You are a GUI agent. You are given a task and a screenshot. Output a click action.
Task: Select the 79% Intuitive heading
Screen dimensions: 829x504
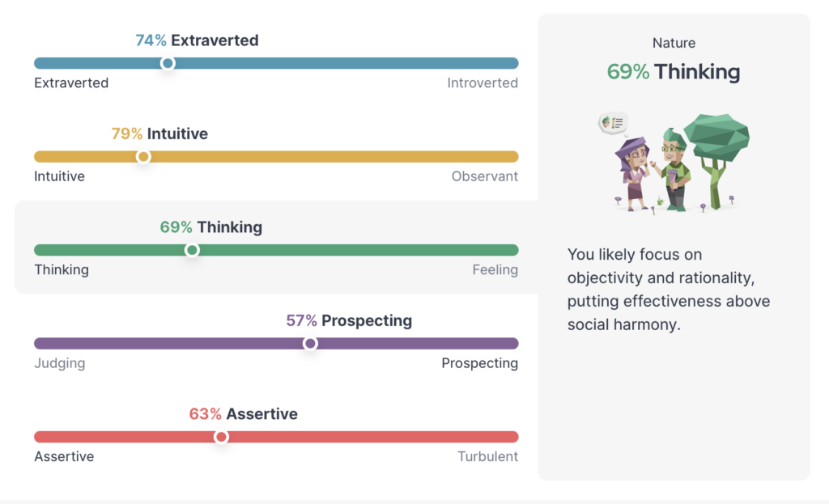click(159, 133)
